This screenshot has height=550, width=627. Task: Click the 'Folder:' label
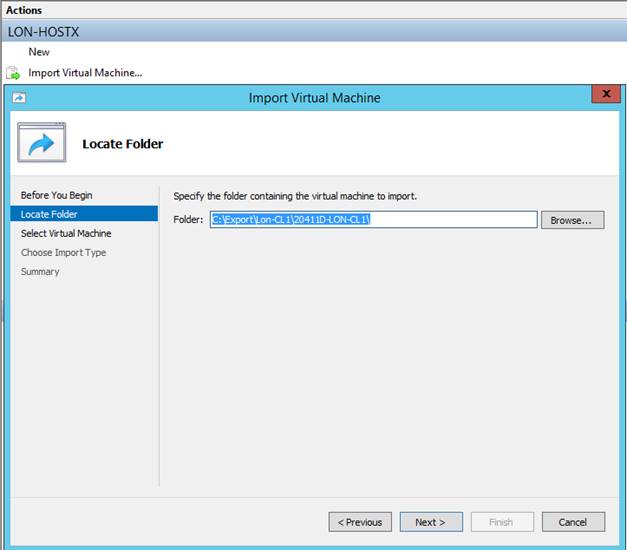click(188, 220)
